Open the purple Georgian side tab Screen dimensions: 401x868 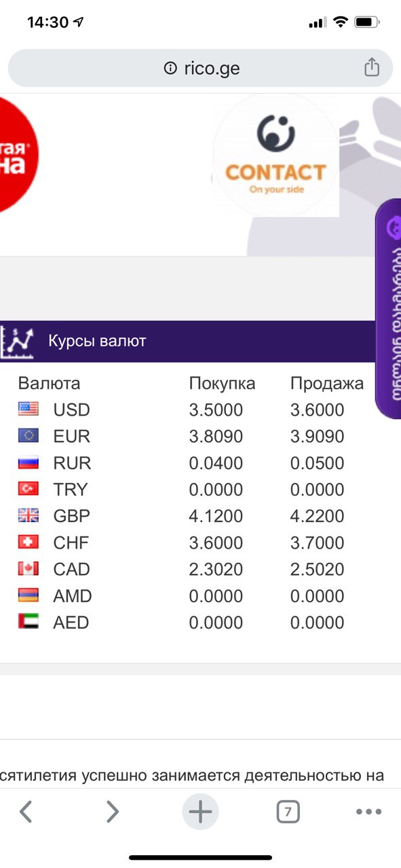click(388, 309)
